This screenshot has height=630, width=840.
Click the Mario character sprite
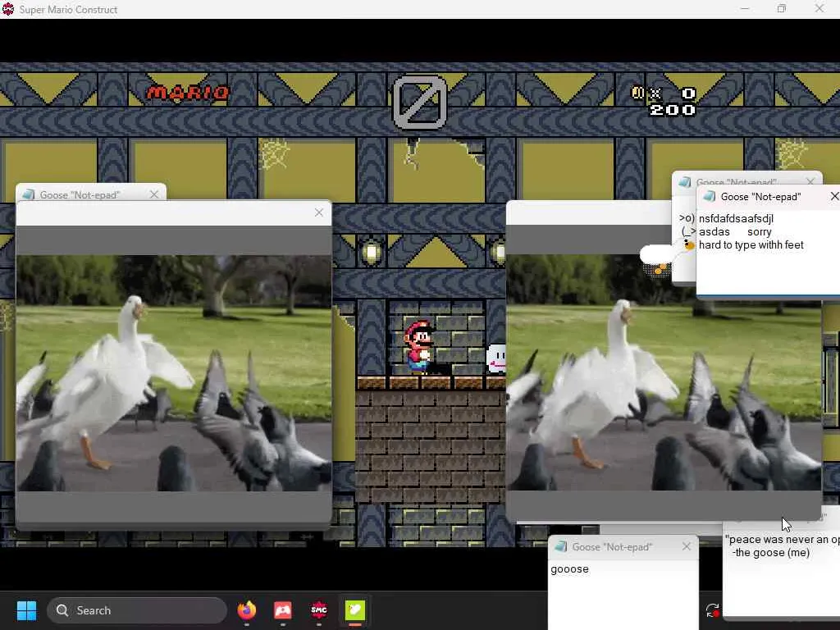click(x=418, y=347)
